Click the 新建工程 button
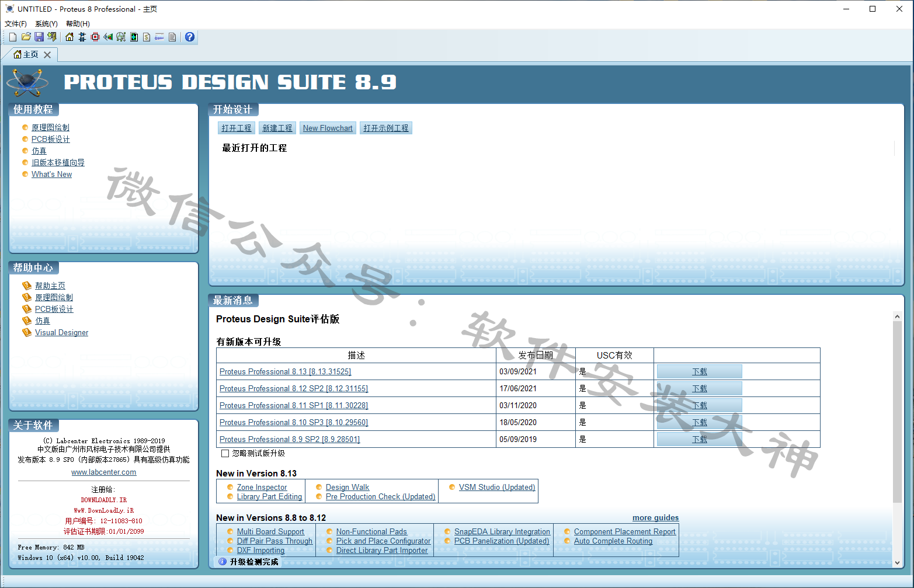 (x=277, y=128)
